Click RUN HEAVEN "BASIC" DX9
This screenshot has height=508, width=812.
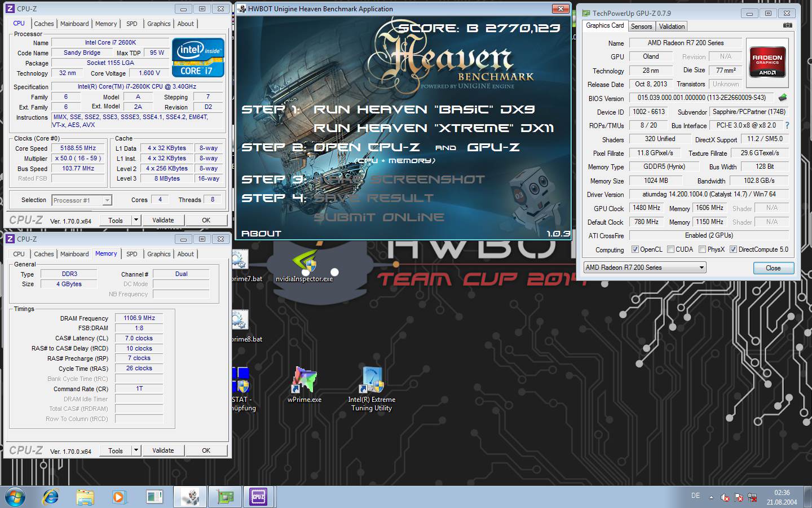tap(424, 110)
